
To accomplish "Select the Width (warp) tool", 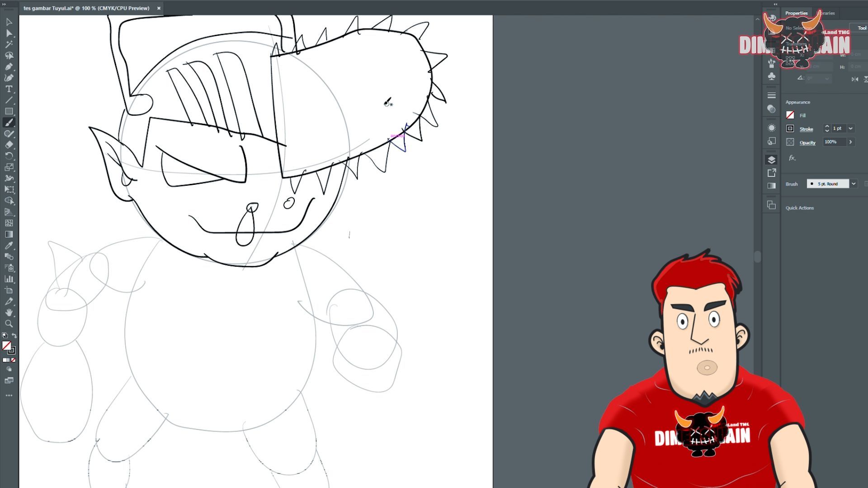I will (9, 178).
